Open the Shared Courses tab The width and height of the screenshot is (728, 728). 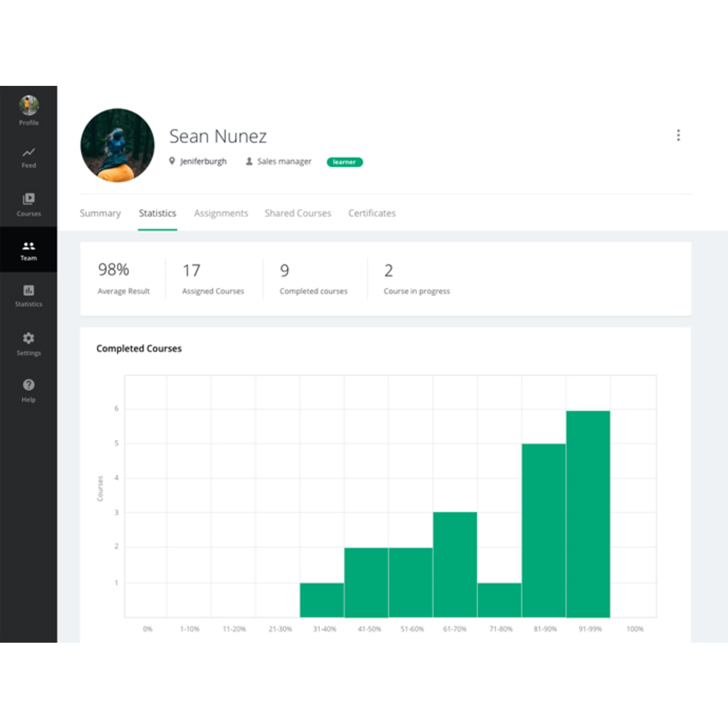pyautogui.click(x=298, y=213)
